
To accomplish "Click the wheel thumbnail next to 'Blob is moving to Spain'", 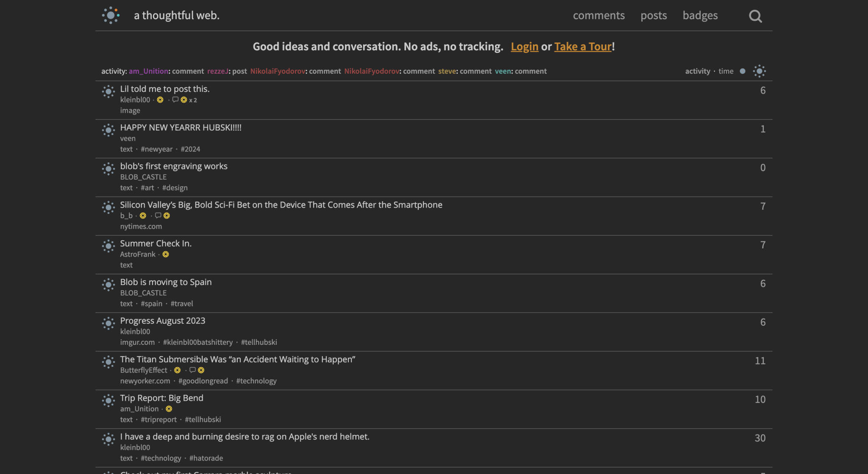I will (108, 285).
